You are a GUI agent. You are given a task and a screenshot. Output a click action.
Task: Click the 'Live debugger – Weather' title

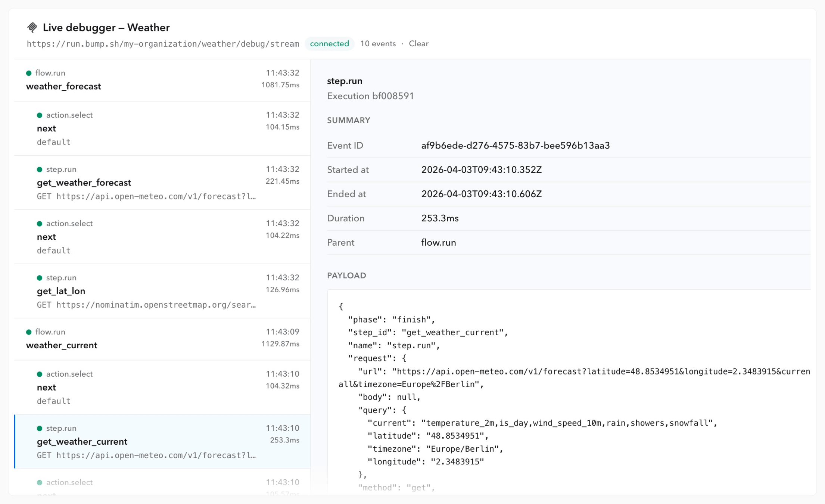[106, 28]
